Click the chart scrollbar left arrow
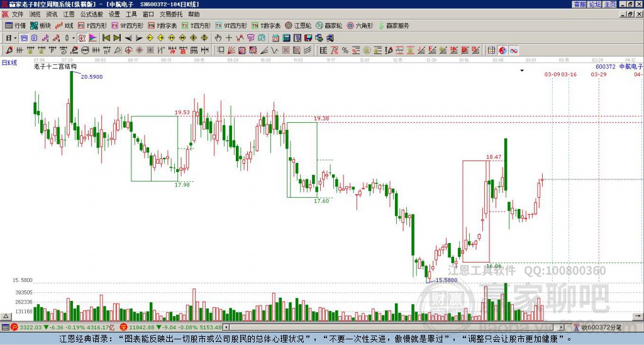 [226, 327]
